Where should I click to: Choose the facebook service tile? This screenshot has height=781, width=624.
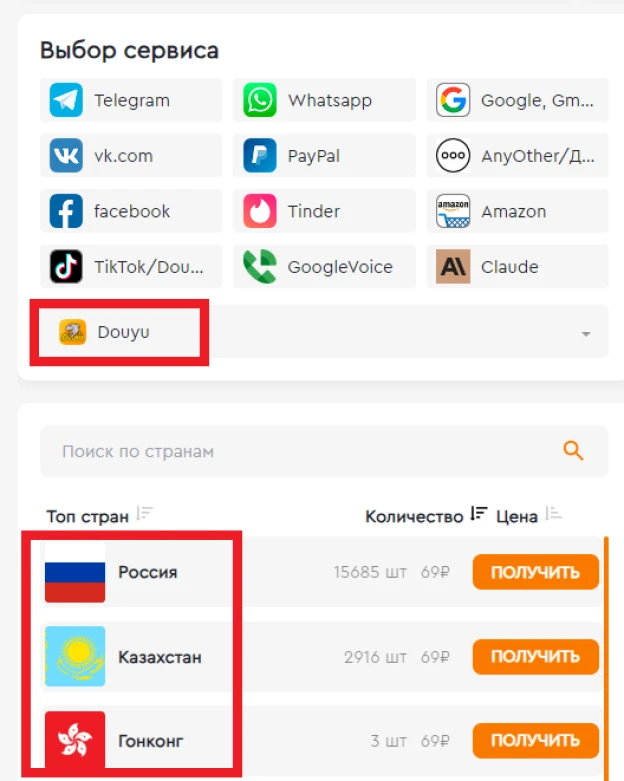pyautogui.click(x=131, y=211)
